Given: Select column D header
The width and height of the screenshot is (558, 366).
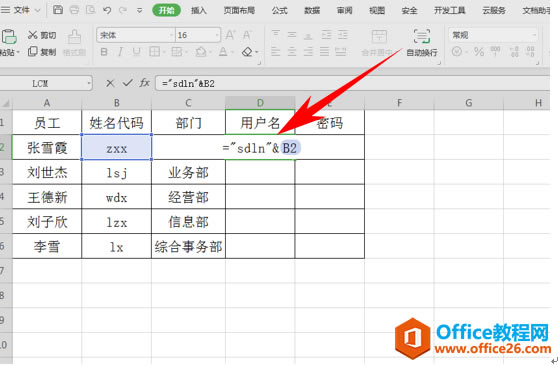Looking at the screenshot, I should [x=260, y=103].
